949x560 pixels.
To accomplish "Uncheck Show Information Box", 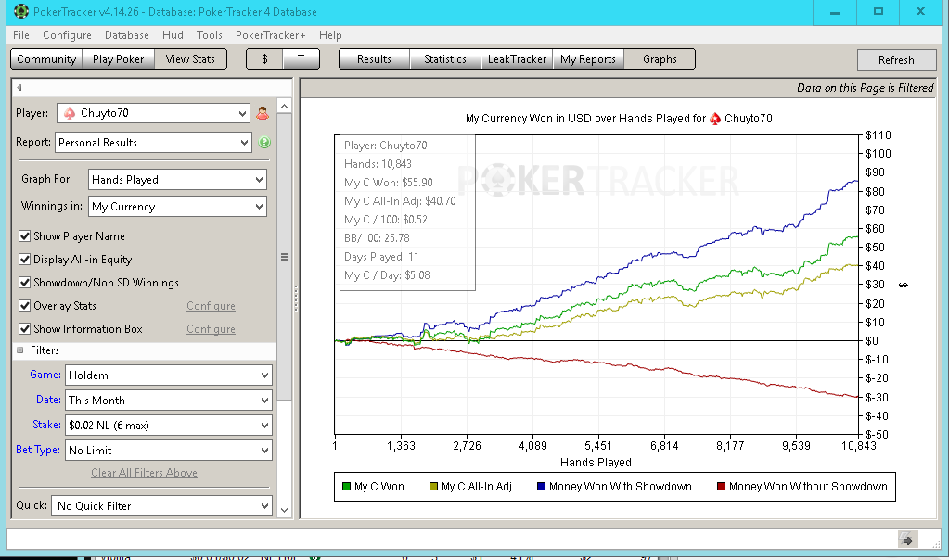I will pyautogui.click(x=25, y=329).
